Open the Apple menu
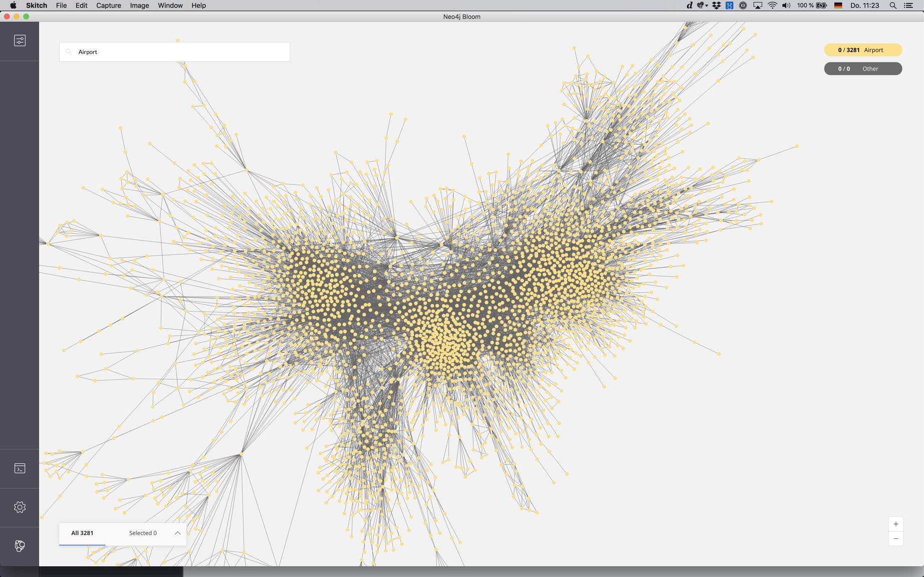Screen dimensions: 924x577 (13, 6)
